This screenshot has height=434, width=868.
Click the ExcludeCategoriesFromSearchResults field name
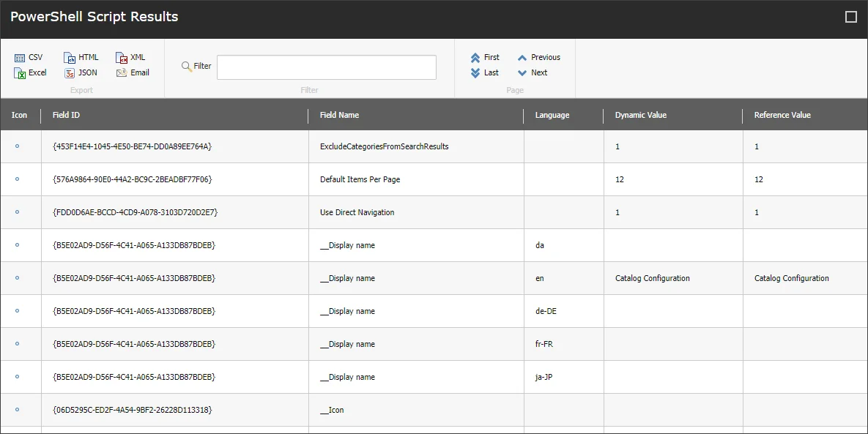(384, 146)
